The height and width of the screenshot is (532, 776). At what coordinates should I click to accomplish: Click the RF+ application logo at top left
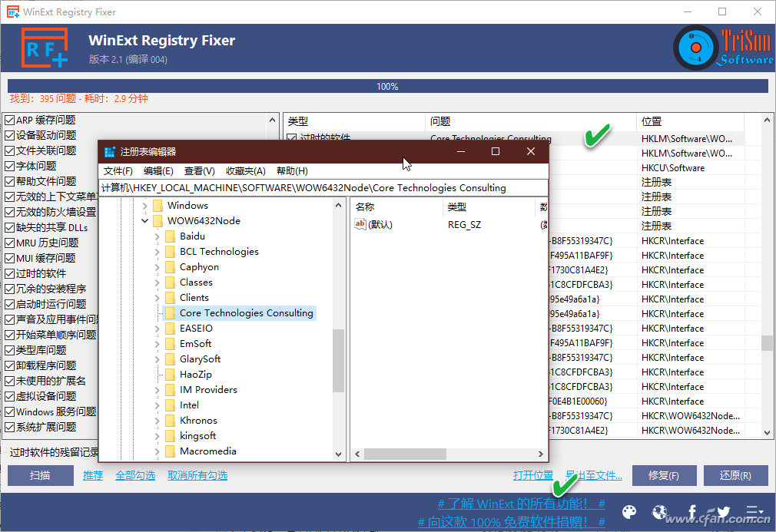[42, 48]
